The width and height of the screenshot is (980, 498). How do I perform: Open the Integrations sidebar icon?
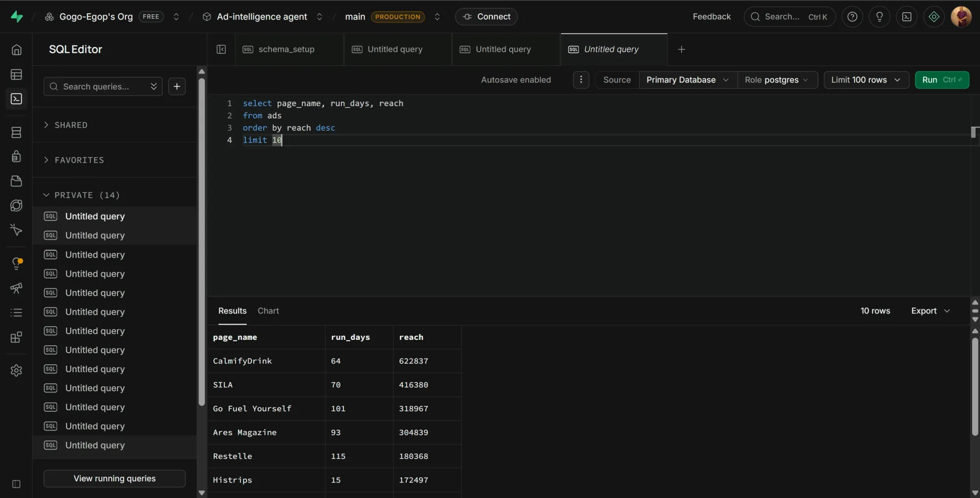16,337
